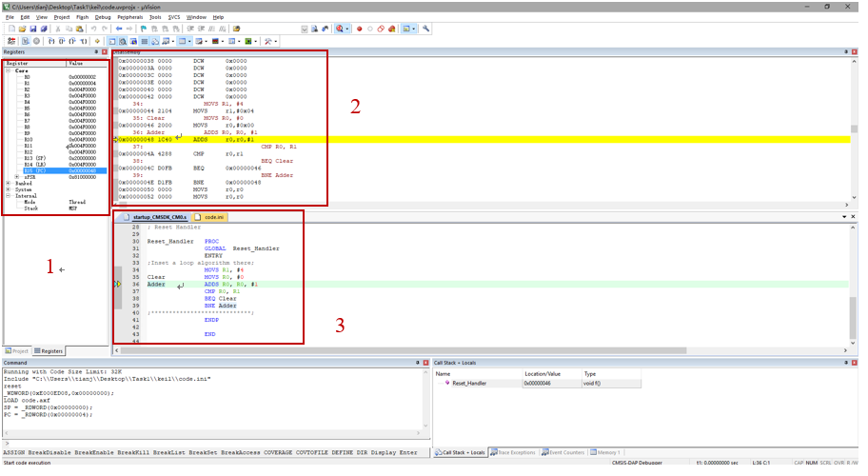Click the Open file toolbar icon
This screenshot has width=868, height=476.
tap(20, 30)
